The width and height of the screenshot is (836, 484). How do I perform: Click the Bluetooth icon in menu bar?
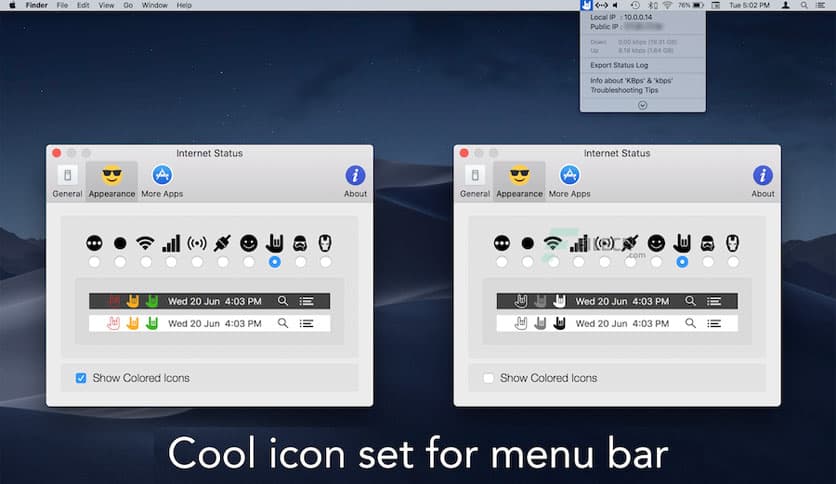pos(653,5)
